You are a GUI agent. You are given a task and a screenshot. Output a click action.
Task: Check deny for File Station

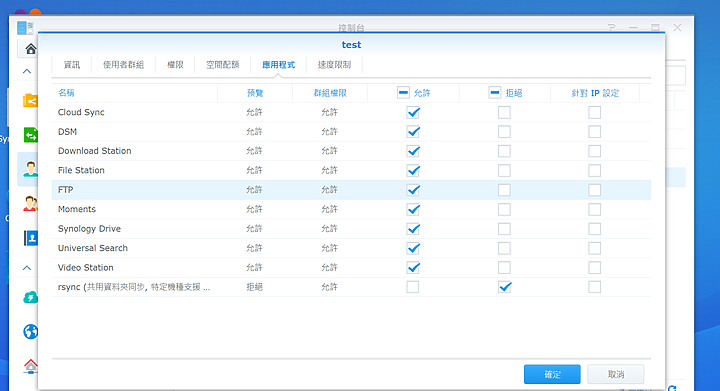point(504,171)
